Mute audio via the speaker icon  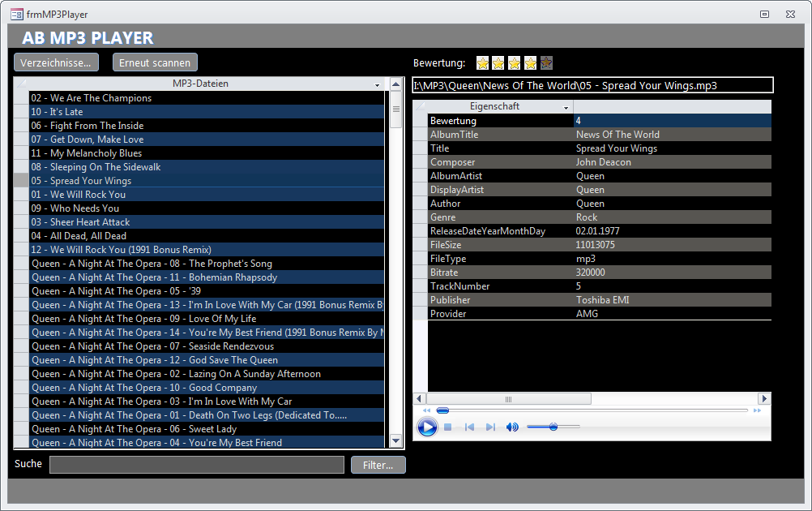pos(513,427)
